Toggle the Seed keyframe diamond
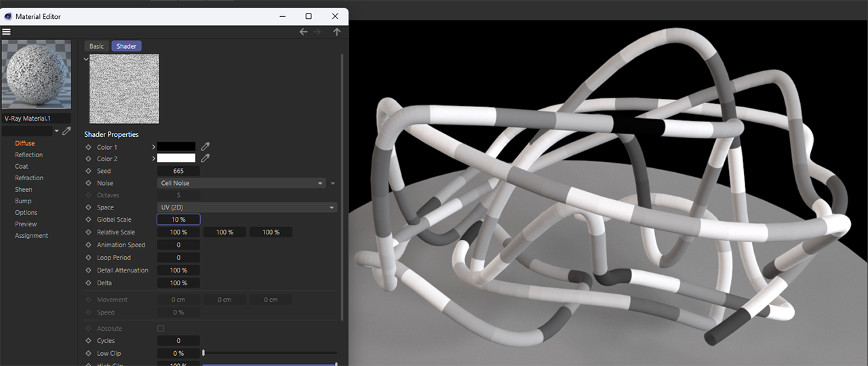 pyautogui.click(x=88, y=171)
